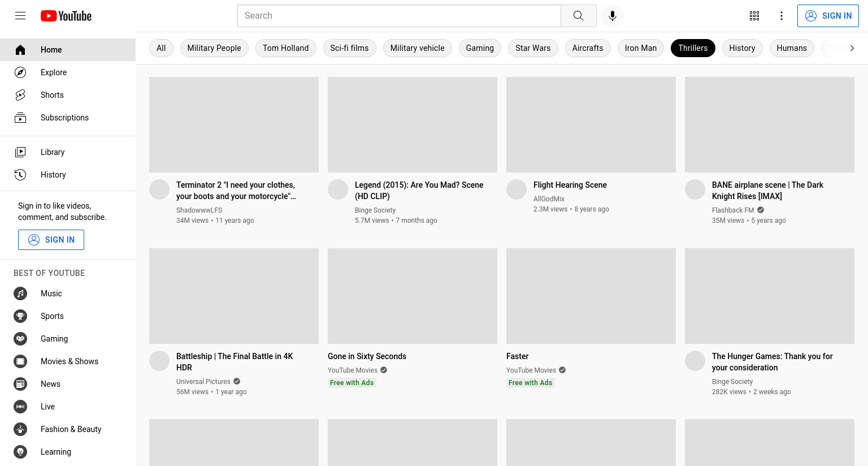Viewport: 868px width, 466px height.
Task: Select the Military vehicle chip
Action: pyautogui.click(x=418, y=48)
